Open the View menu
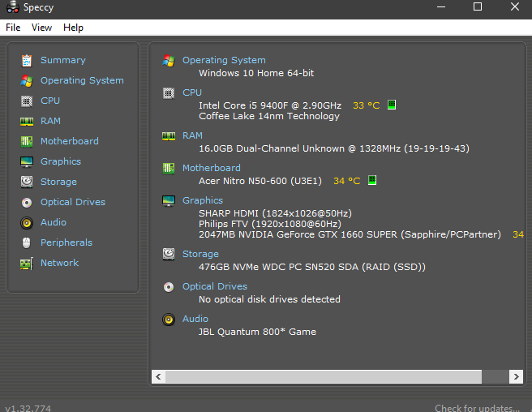The height and width of the screenshot is (412, 532). click(x=41, y=28)
